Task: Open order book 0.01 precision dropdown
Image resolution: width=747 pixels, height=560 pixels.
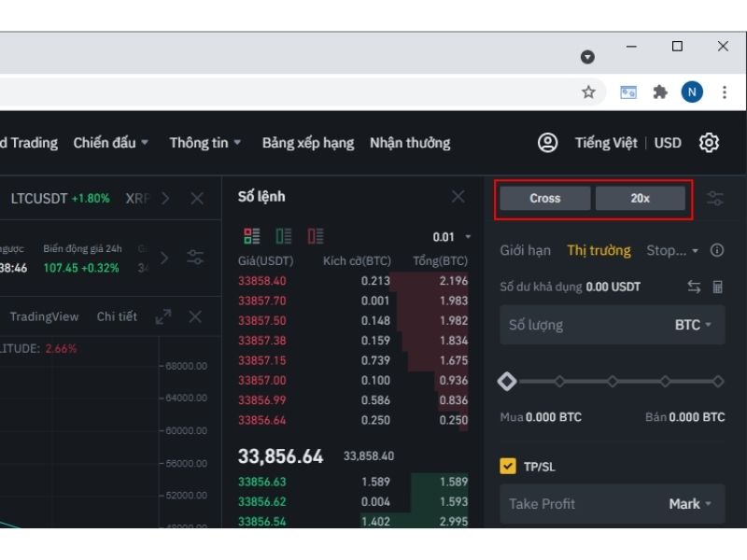Action: point(452,237)
